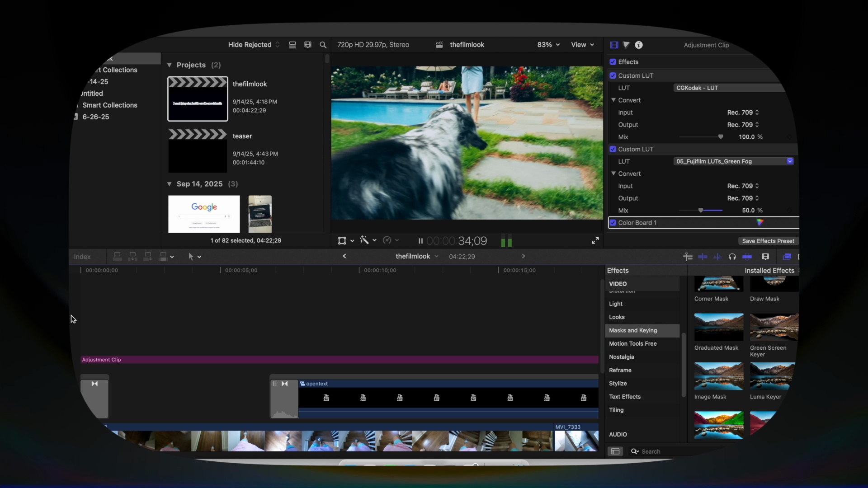Select the Smart Collections sidebar item
The height and width of the screenshot is (488, 868).
coord(109,105)
